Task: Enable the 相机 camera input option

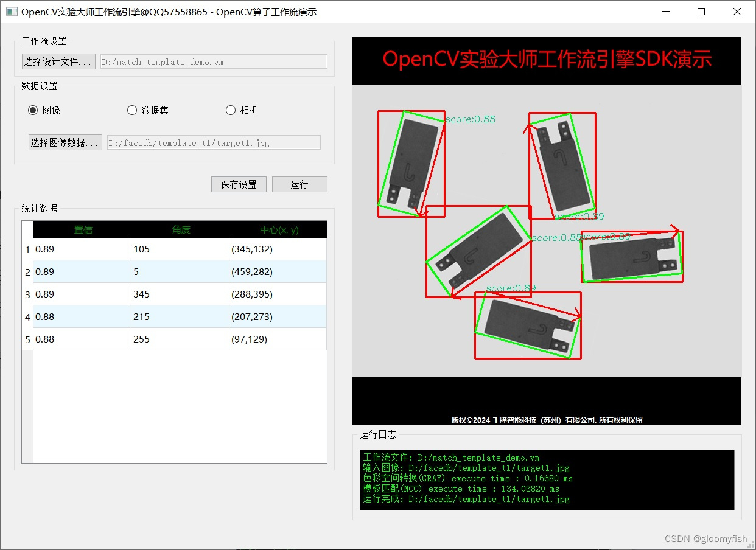Action: 231,110
